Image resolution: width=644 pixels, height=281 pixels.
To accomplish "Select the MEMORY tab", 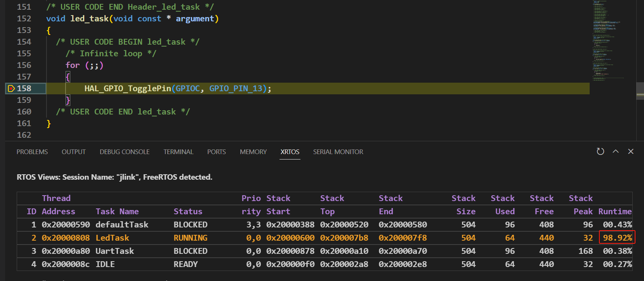I will [253, 152].
